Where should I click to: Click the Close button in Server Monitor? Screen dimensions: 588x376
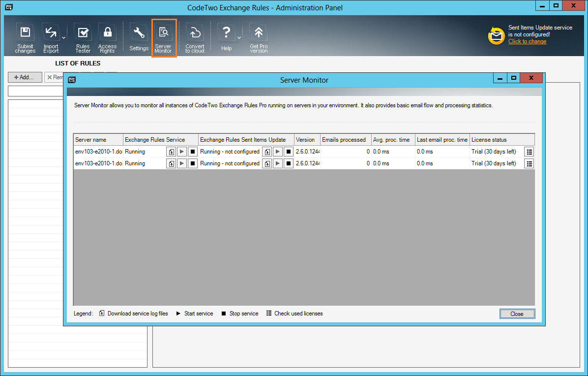click(517, 313)
